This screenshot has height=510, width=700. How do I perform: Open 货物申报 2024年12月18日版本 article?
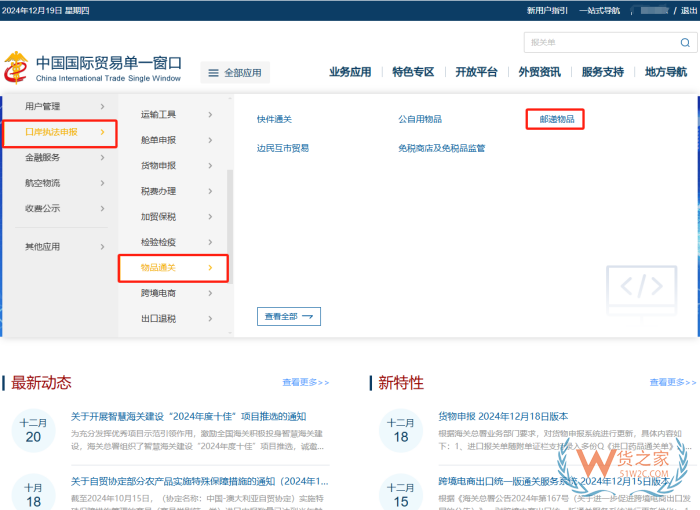pos(503,417)
